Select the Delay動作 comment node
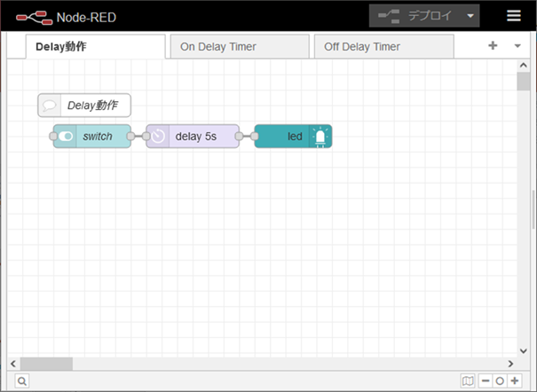The width and height of the screenshot is (537, 392). pos(85,106)
